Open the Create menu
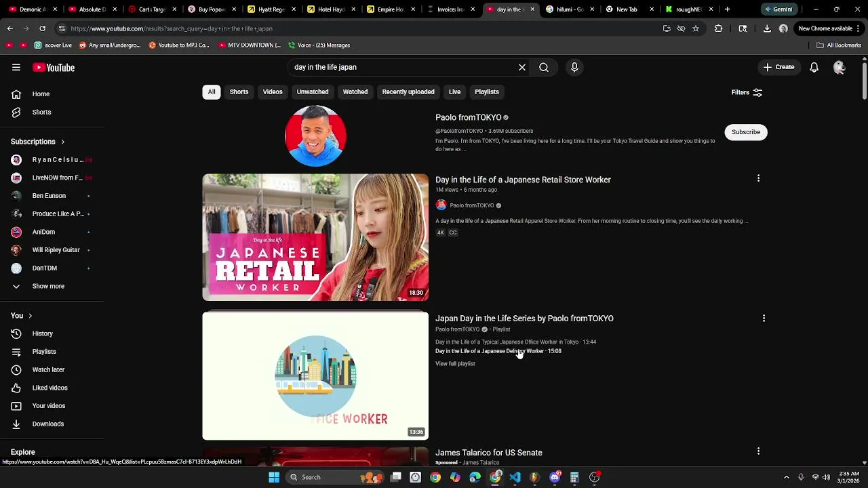The height and width of the screenshot is (488, 868). point(778,67)
